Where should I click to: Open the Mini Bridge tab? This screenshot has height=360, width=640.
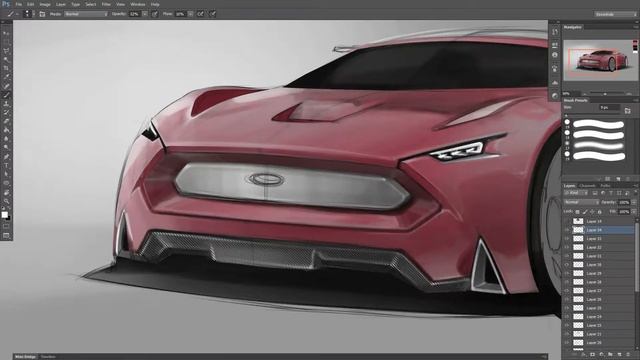25,357
